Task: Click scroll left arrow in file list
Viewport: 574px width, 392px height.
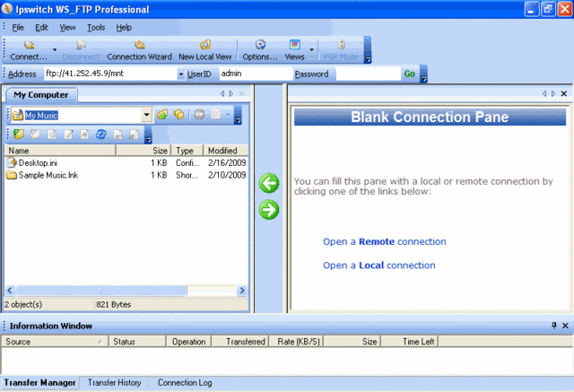Action: (10, 291)
